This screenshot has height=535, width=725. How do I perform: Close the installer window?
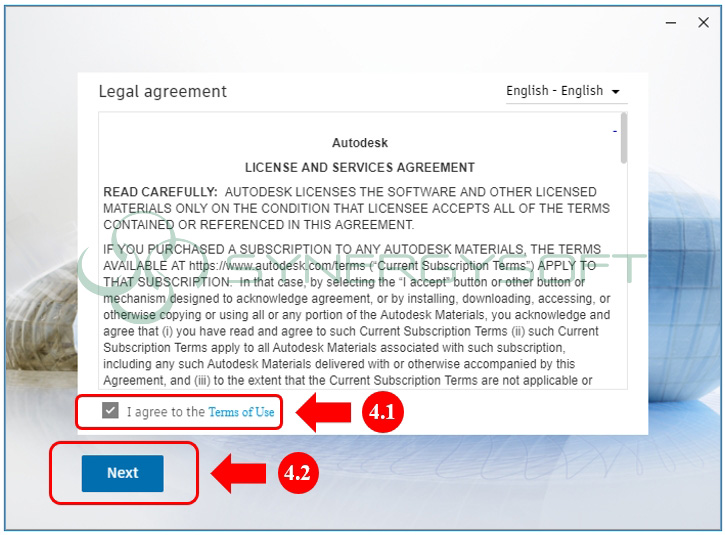[x=702, y=23]
